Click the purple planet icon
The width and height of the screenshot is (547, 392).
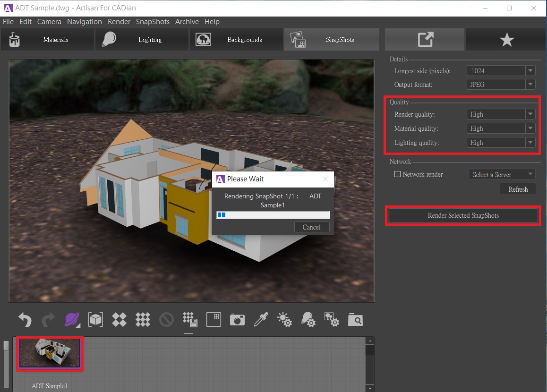click(71, 320)
